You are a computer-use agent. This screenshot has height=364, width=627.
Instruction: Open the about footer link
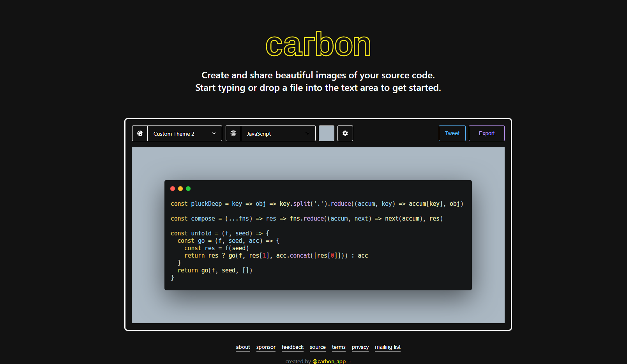click(x=243, y=347)
